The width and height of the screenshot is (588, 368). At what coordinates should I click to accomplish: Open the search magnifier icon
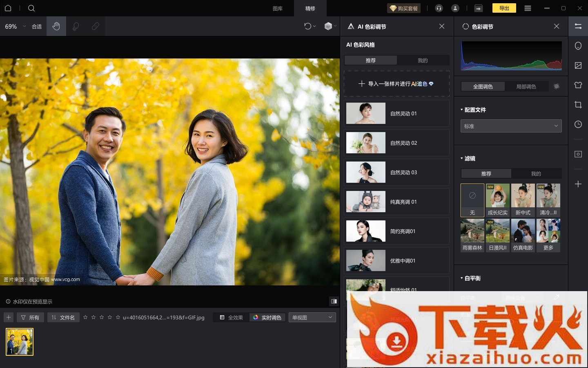[x=31, y=8]
